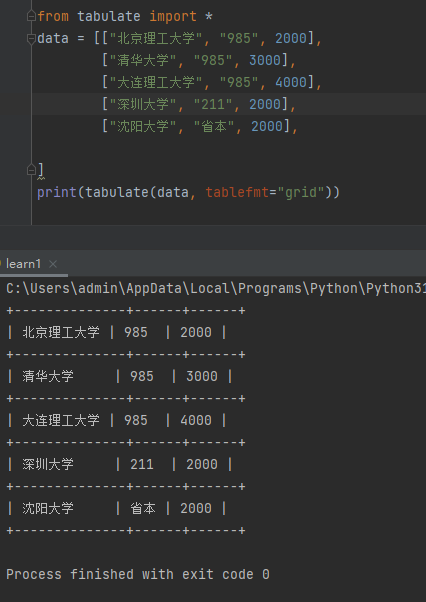The width and height of the screenshot is (426, 602).
Task: Click the word 'from' in the import line
Action: (x=53, y=17)
